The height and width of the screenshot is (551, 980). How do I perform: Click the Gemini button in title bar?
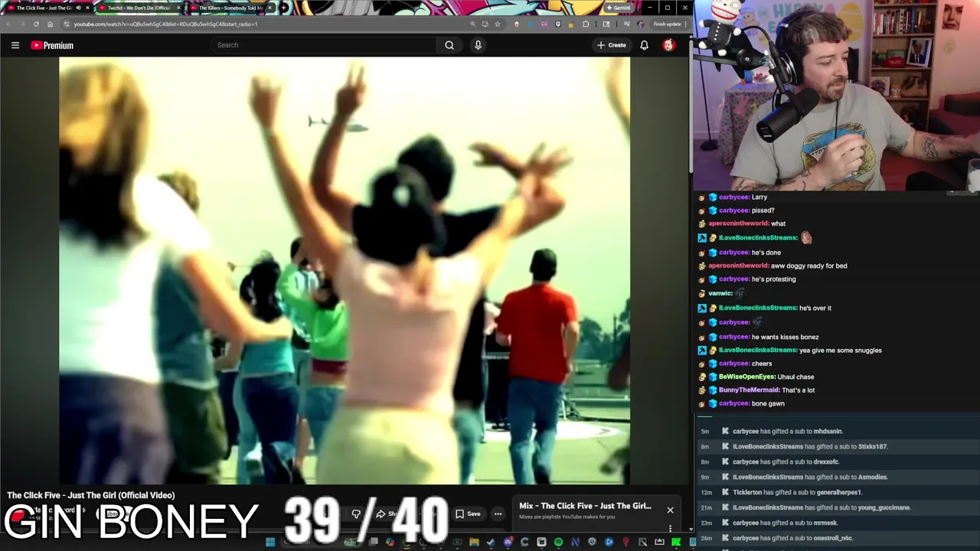click(x=619, y=8)
